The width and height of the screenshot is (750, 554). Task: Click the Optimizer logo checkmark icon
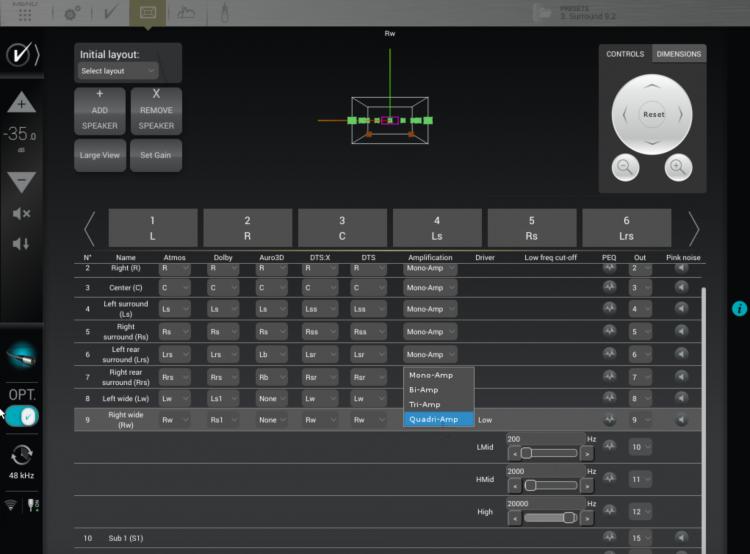coord(22,54)
